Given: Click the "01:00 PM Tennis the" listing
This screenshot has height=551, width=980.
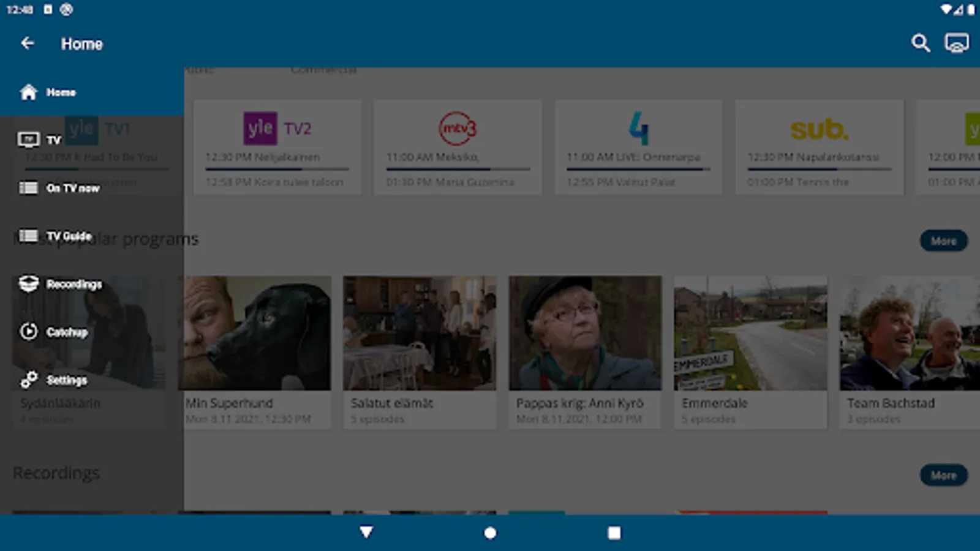Looking at the screenshot, I should tap(797, 182).
